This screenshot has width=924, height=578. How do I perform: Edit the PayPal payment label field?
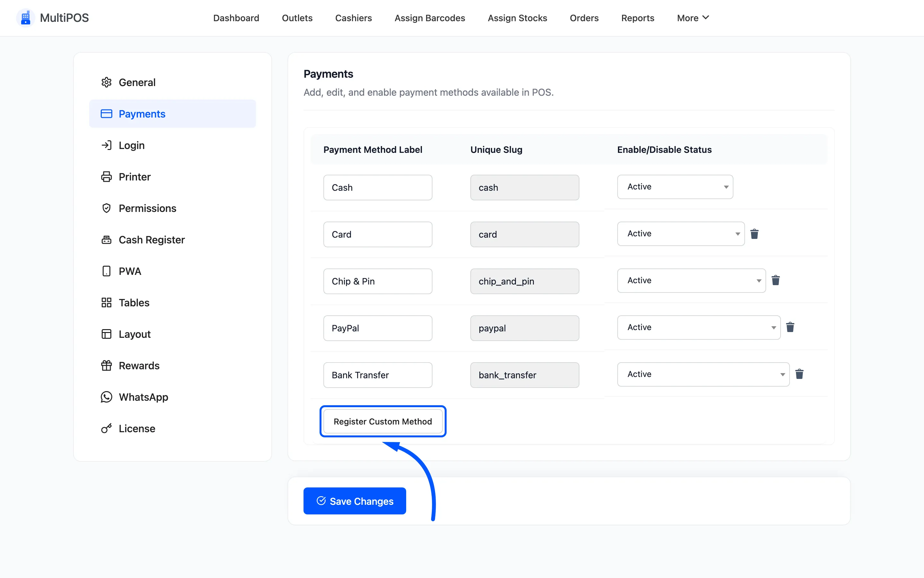click(378, 328)
